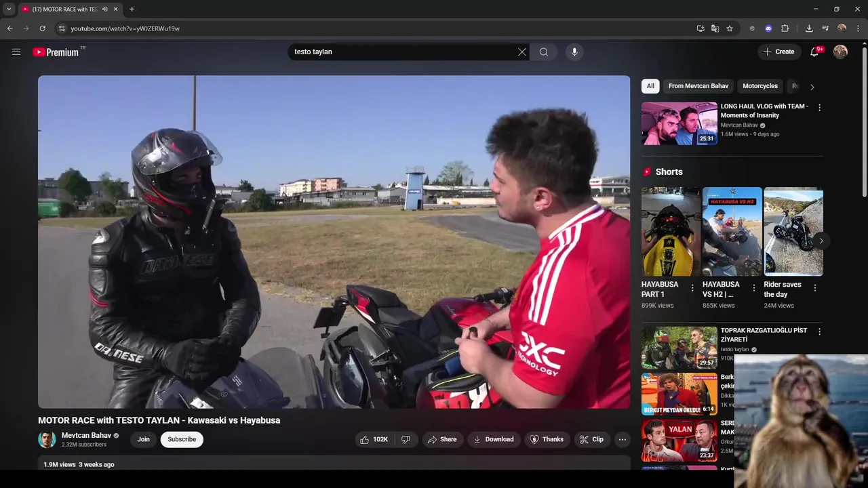Open options for TOPRAK RAZGATLIOĞLU video
The height and width of the screenshot is (488, 868).
coord(819,332)
